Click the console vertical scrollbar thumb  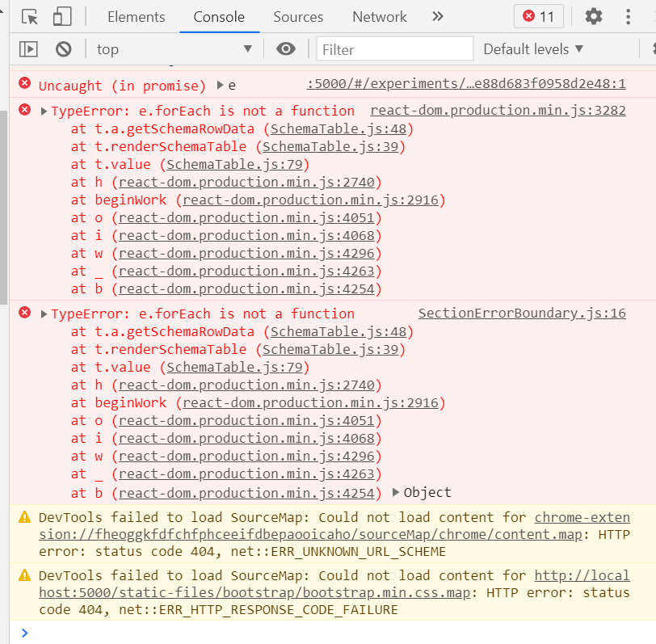pos(3,207)
